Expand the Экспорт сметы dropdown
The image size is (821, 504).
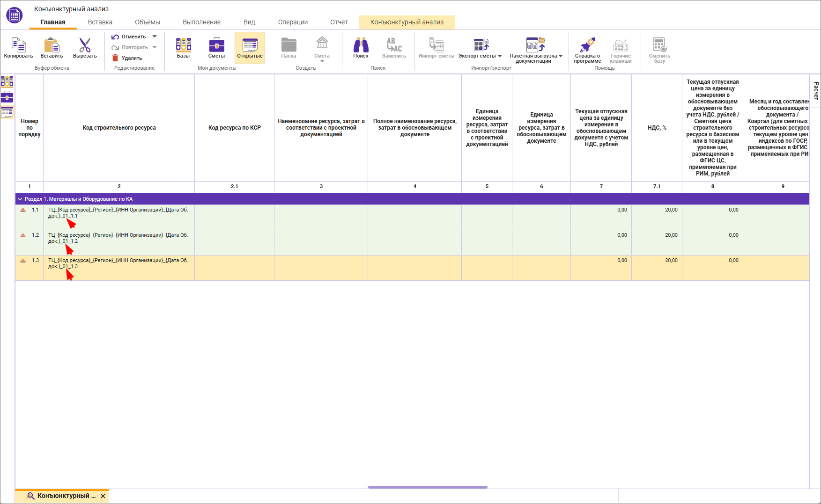point(500,56)
